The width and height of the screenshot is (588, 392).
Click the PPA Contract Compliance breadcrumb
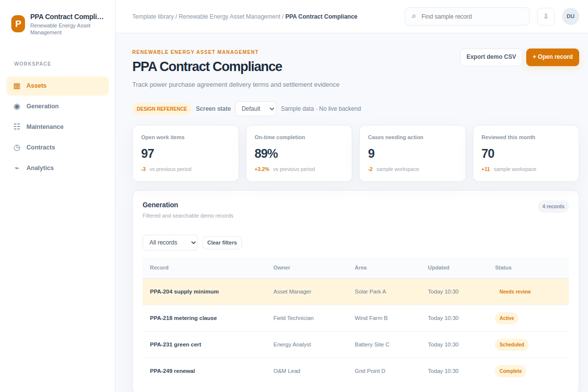click(x=321, y=17)
